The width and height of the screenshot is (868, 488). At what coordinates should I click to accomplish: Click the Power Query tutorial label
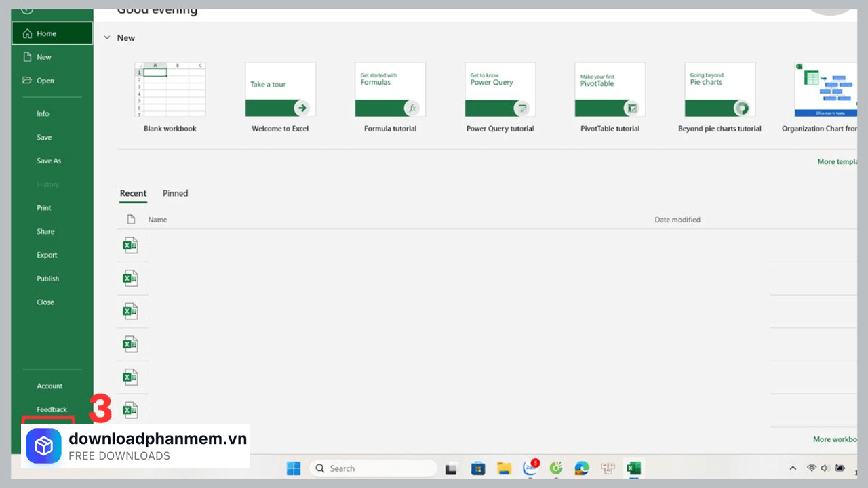pyautogui.click(x=500, y=129)
